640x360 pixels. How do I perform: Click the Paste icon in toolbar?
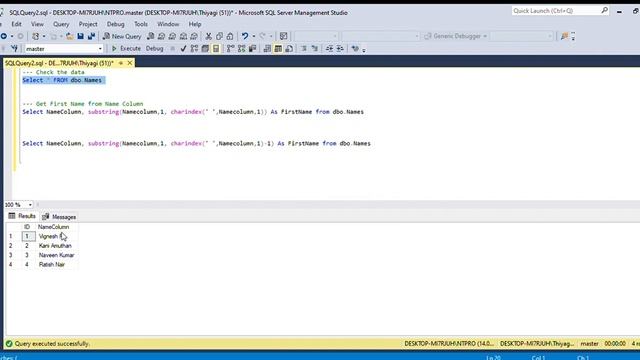[230, 36]
